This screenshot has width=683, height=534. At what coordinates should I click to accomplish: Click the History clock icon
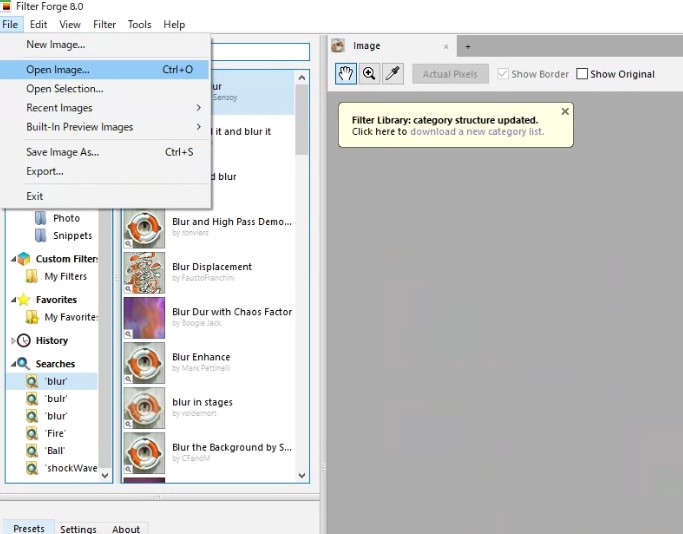24,340
